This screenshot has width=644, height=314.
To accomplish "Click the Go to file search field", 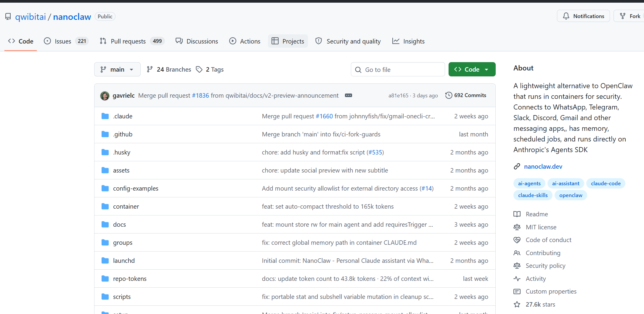I will (x=398, y=69).
